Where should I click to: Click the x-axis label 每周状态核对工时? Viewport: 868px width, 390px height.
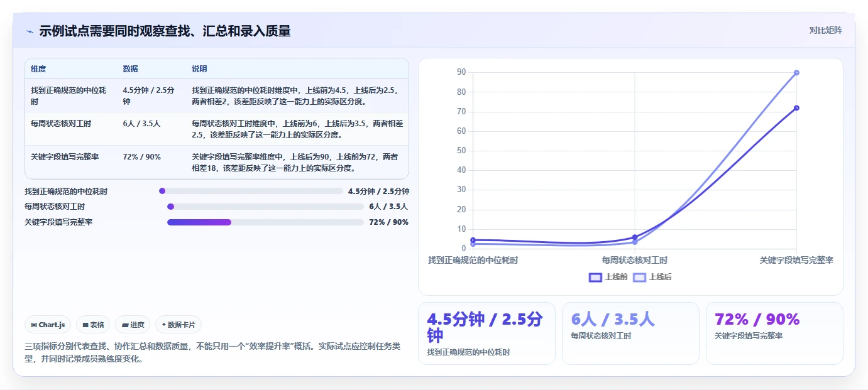[x=634, y=260]
